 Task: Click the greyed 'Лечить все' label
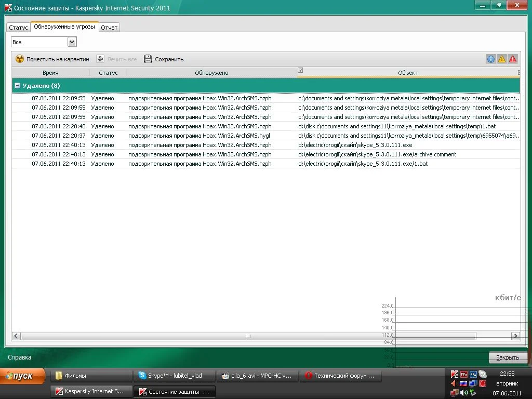pos(122,59)
